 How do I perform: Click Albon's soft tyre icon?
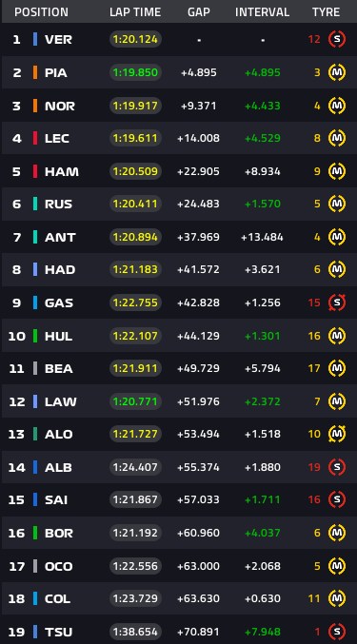tap(337, 467)
